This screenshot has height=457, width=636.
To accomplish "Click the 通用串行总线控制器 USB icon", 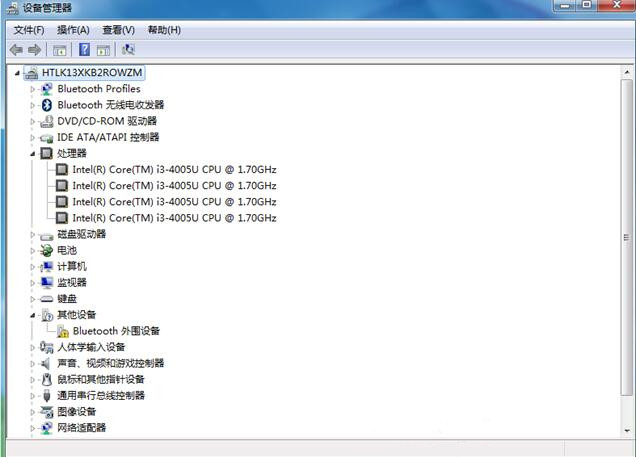I will (x=47, y=395).
